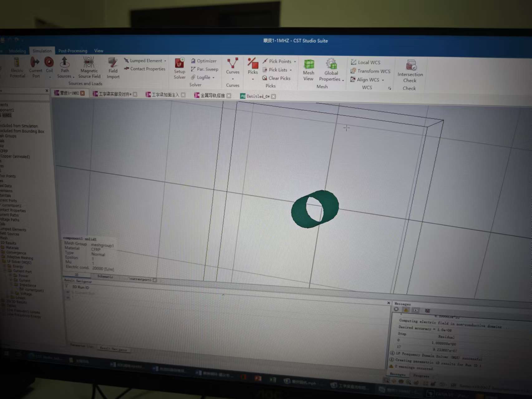Expand the Pick Points dropdown
Image resolution: width=532 pixels, height=399 pixels.
pyautogui.click(x=295, y=62)
